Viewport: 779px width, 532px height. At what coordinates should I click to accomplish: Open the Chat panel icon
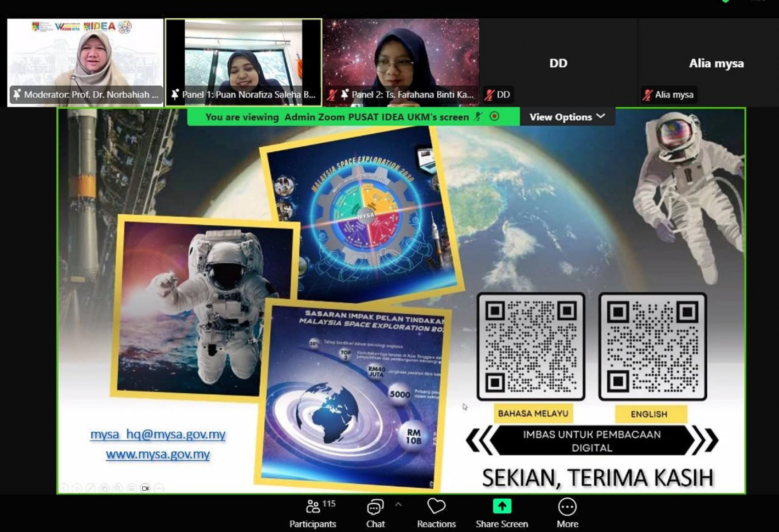coord(375,507)
